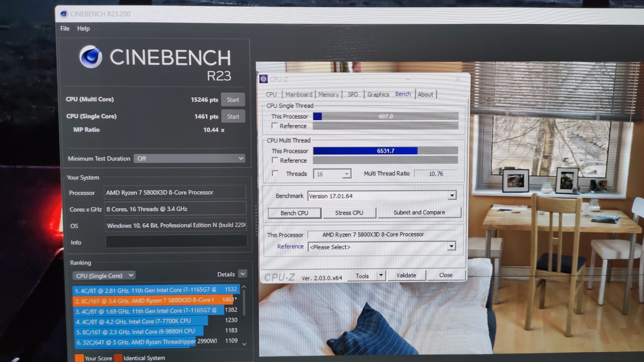The height and width of the screenshot is (362, 644).
Task: Open Minimum Test Duration dropdown
Action: tap(190, 158)
